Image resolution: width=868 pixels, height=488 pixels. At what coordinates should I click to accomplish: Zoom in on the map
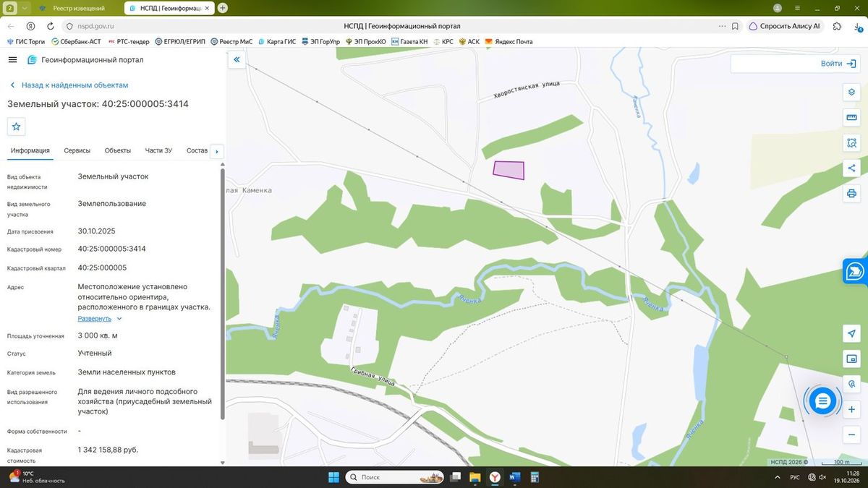(x=851, y=409)
